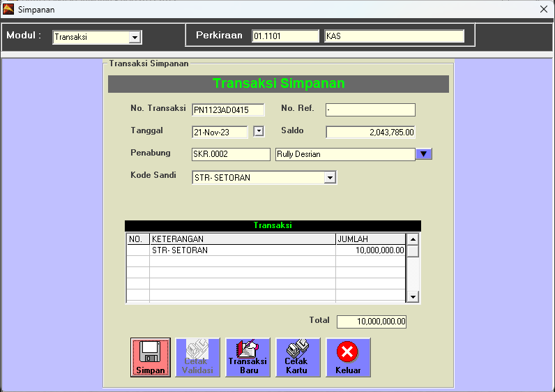Click the red Keluar exit button
555x392 pixels.
pos(348,357)
